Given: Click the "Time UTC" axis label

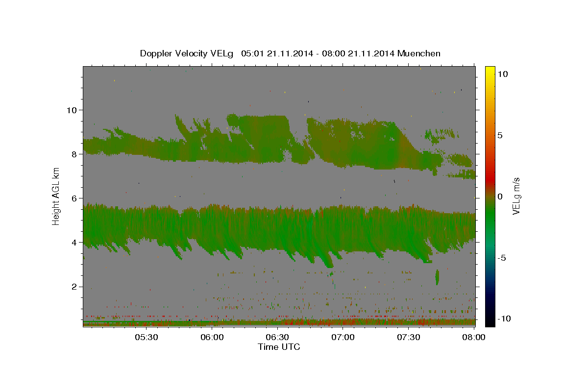Looking at the screenshot, I should point(279,347).
